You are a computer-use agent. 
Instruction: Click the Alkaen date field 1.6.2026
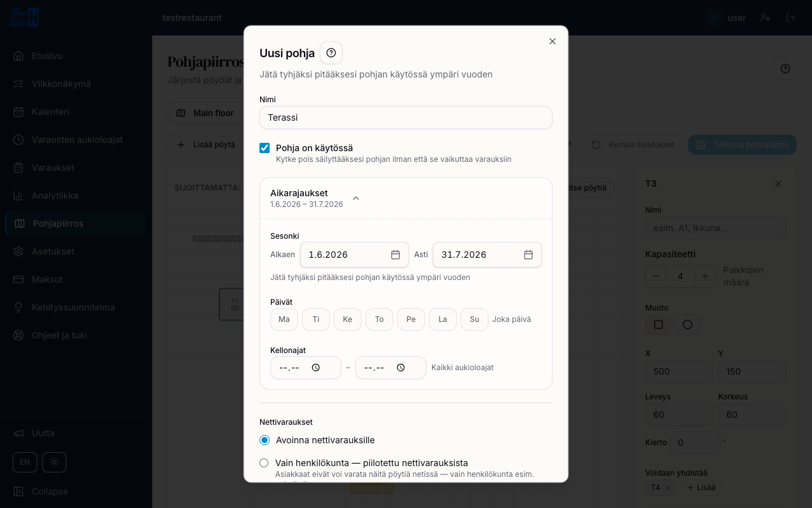[355, 255]
